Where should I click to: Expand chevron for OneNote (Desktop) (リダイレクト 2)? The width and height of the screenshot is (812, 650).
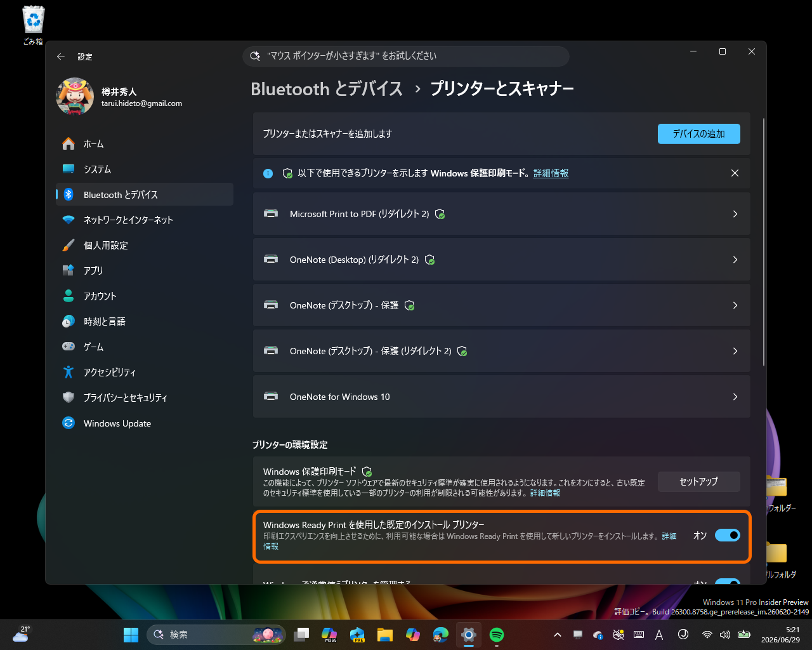click(735, 260)
